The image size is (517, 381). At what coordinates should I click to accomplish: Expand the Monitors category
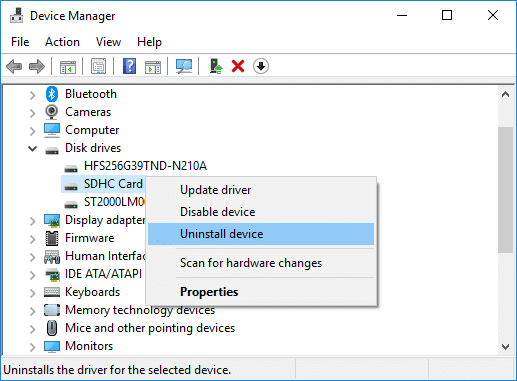(32, 347)
